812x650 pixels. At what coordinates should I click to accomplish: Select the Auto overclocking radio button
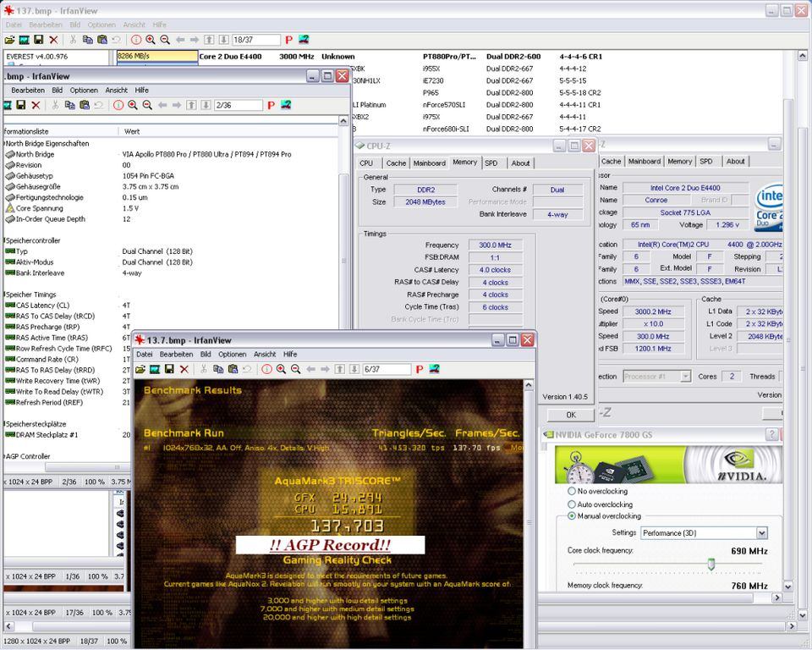point(572,504)
